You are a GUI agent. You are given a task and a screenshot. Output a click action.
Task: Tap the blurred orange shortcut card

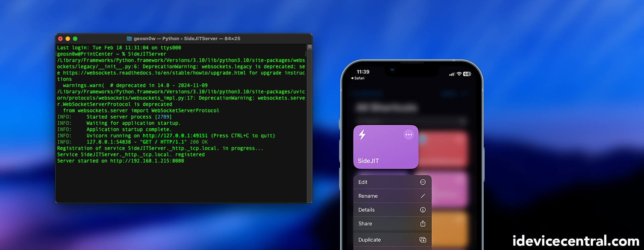click(449, 229)
